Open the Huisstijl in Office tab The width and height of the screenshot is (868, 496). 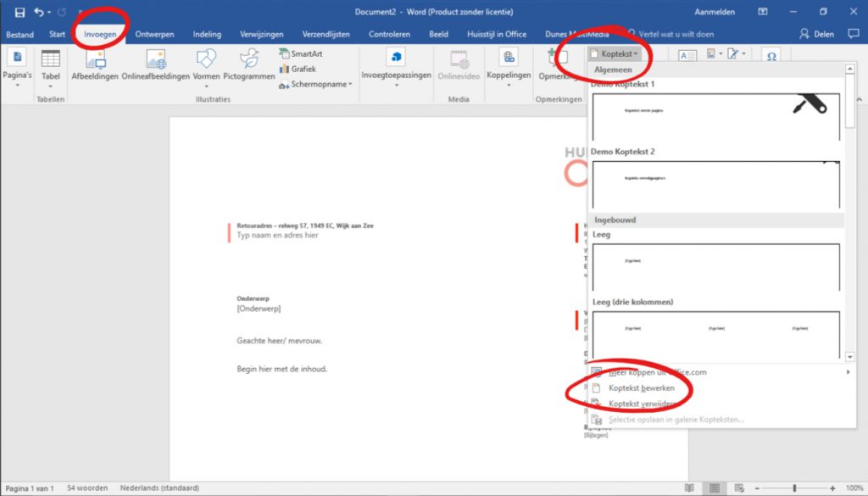[497, 34]
